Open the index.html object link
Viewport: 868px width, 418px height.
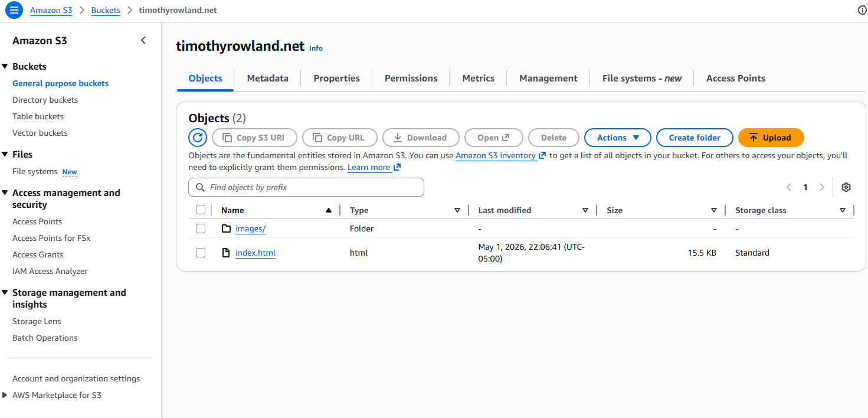coord(256,253)
